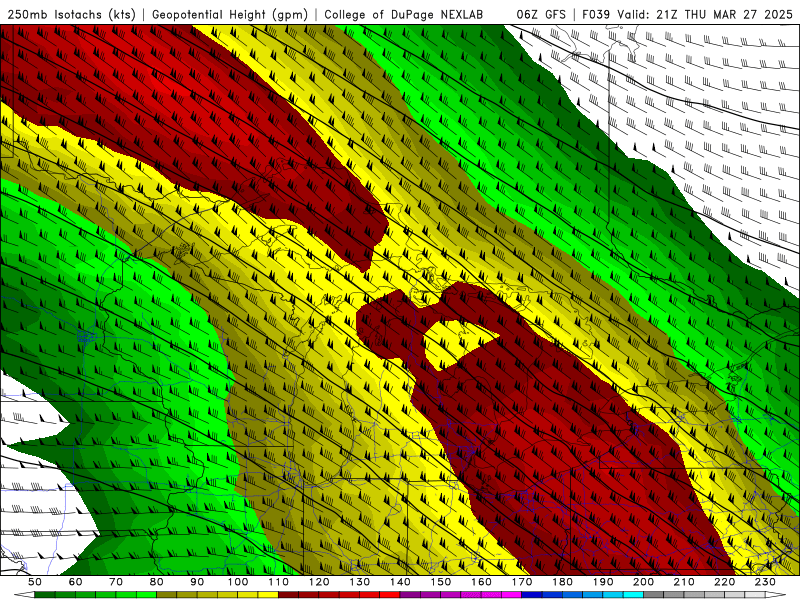Click the 120 value on the color scale

(x=319, y=582)
